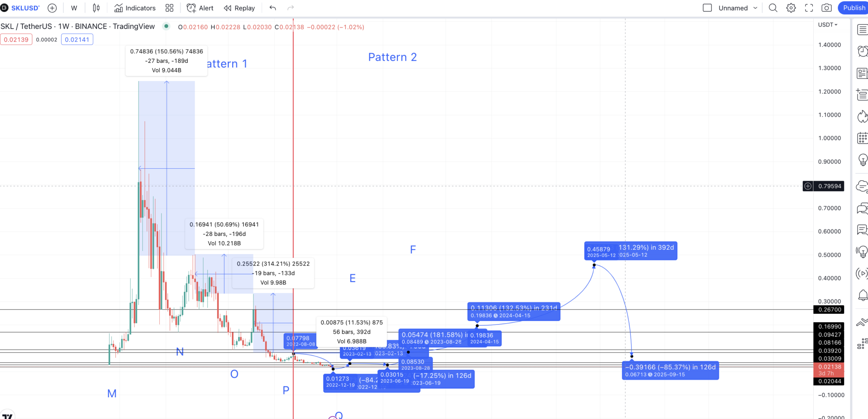The width and height of the screenshot is (868, 419).
Task: Open the object tree layers icon
Action: pyautogui.click(x=862, y=344)
